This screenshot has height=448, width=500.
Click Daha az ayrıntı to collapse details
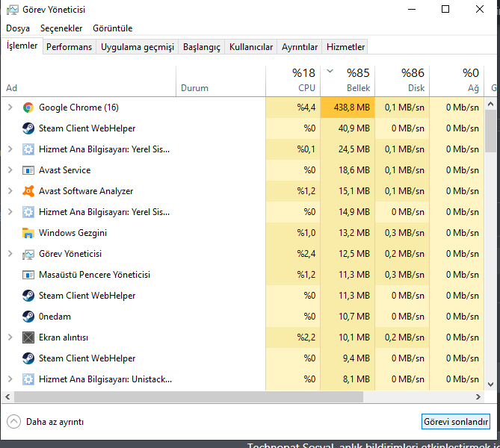click(x=55, y=422)
